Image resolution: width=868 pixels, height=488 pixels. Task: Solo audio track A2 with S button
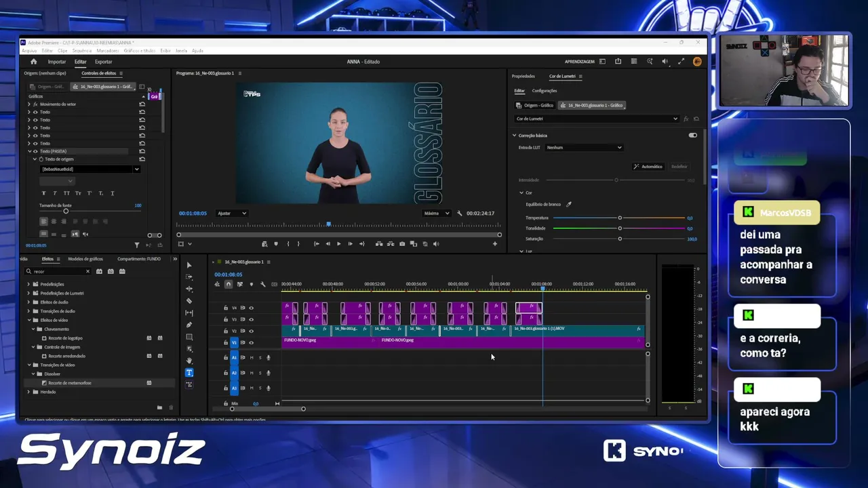tap(260, 373)
